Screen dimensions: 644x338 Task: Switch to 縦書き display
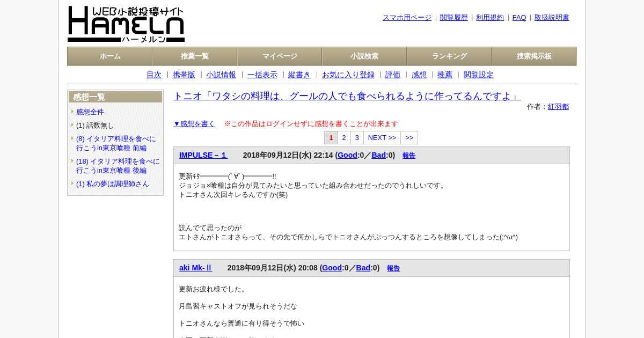tap(299, 75)
